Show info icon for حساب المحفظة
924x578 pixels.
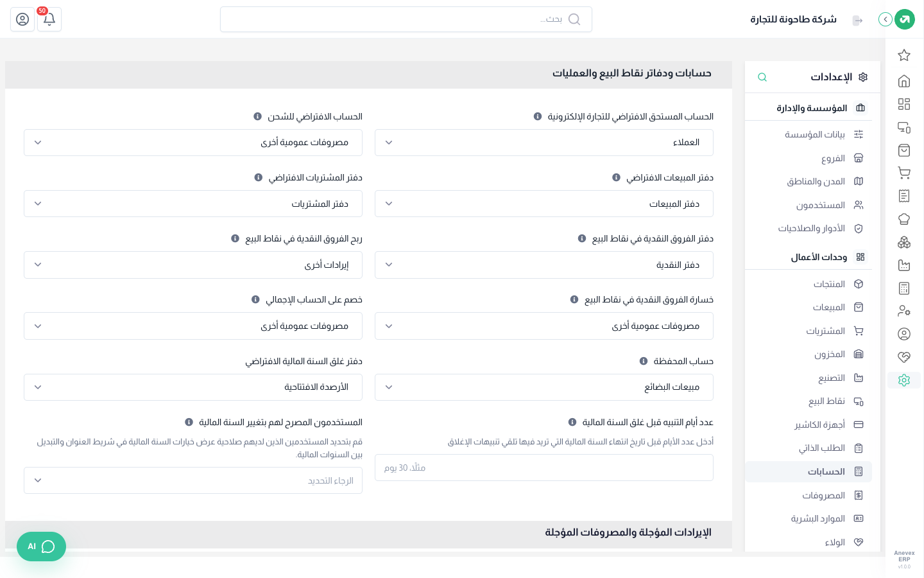[x=644, y=361]
